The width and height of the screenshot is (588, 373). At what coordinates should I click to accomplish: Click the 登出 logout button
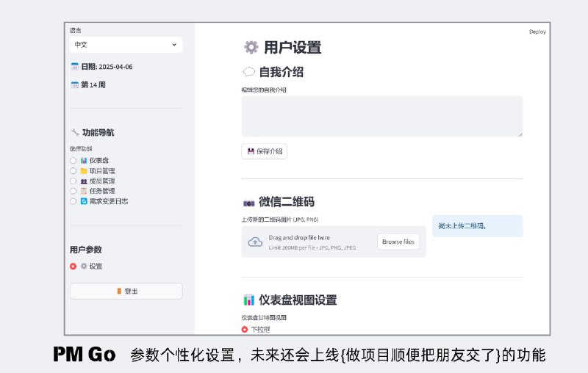(x=126, y=291)
